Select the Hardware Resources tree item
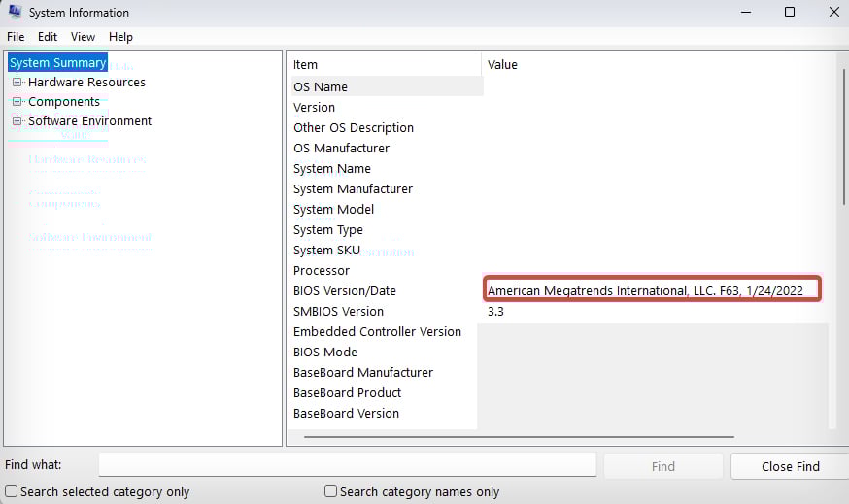 point(86,83)
